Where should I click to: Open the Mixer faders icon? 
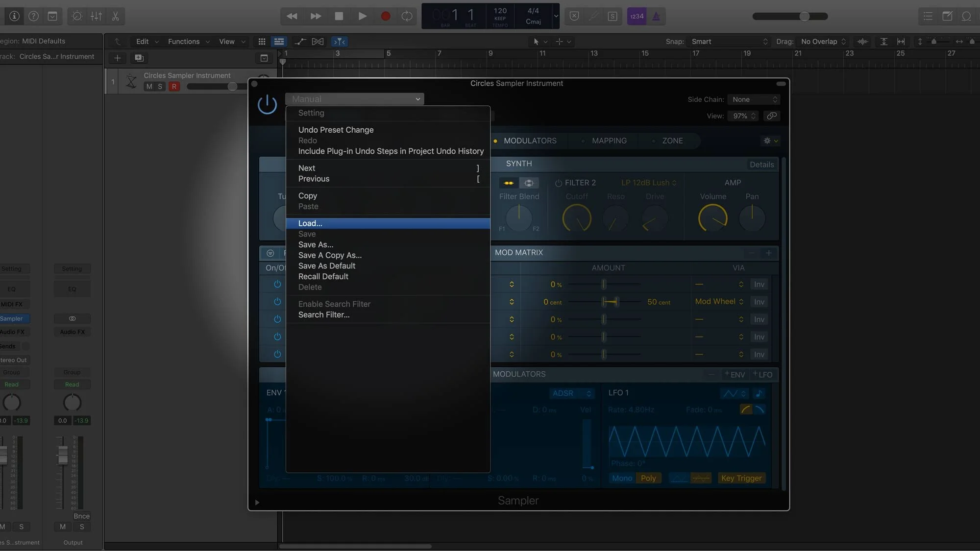click(x=96, y=16)
